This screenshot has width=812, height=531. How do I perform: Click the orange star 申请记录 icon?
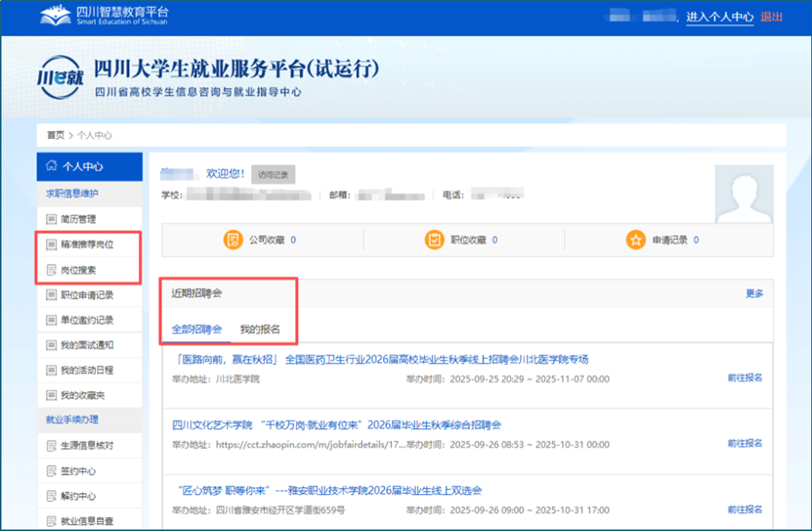click(x=635, y=240)
